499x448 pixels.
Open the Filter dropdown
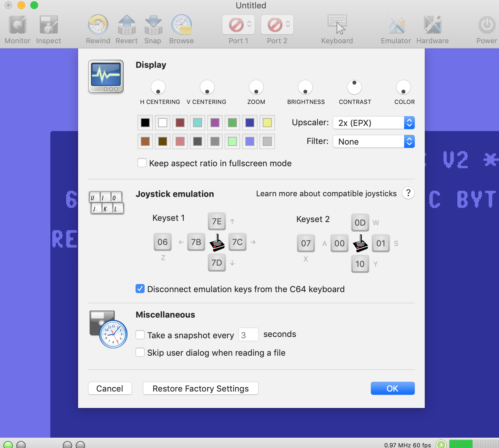[x=374, y=141]
